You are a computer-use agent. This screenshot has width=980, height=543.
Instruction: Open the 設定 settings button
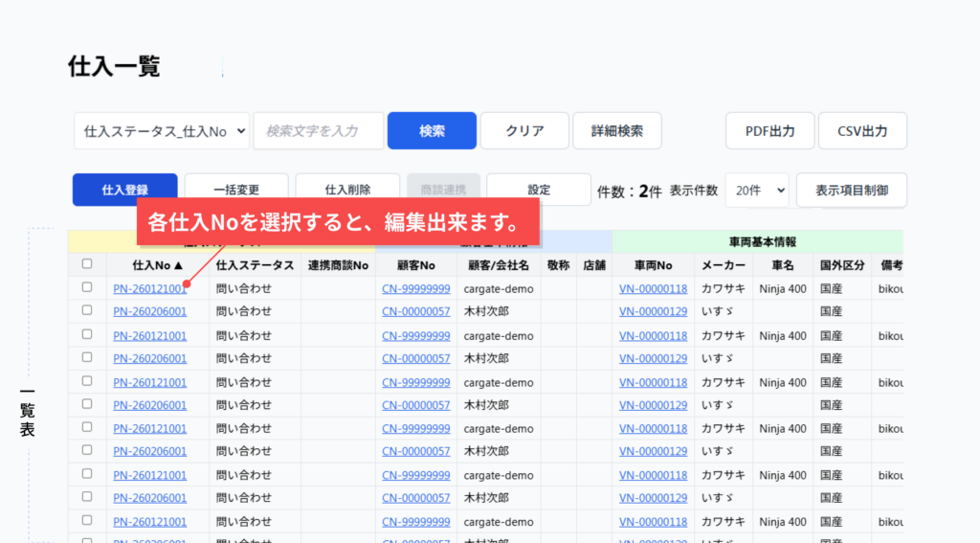click(x=539, y=190)
